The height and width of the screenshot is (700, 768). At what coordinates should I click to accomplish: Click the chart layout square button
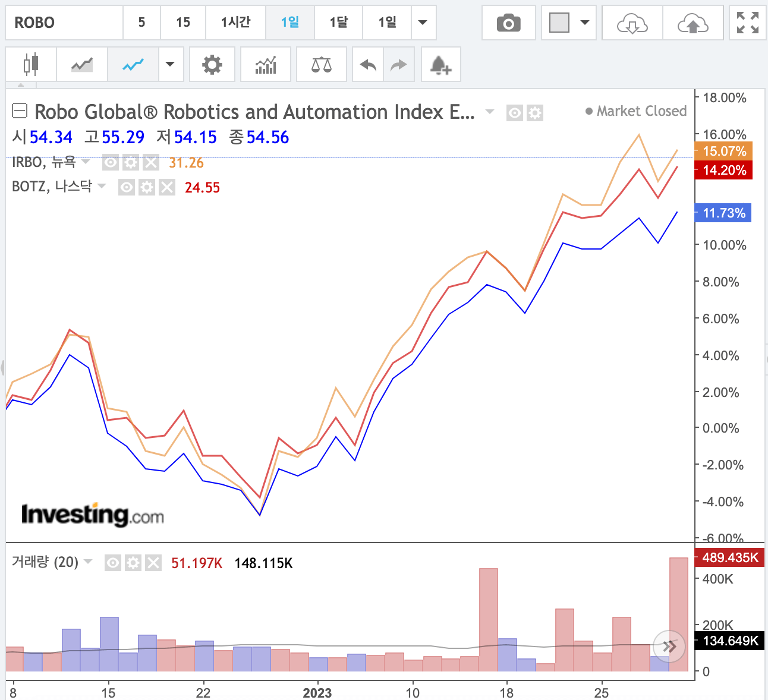point(559,23)
